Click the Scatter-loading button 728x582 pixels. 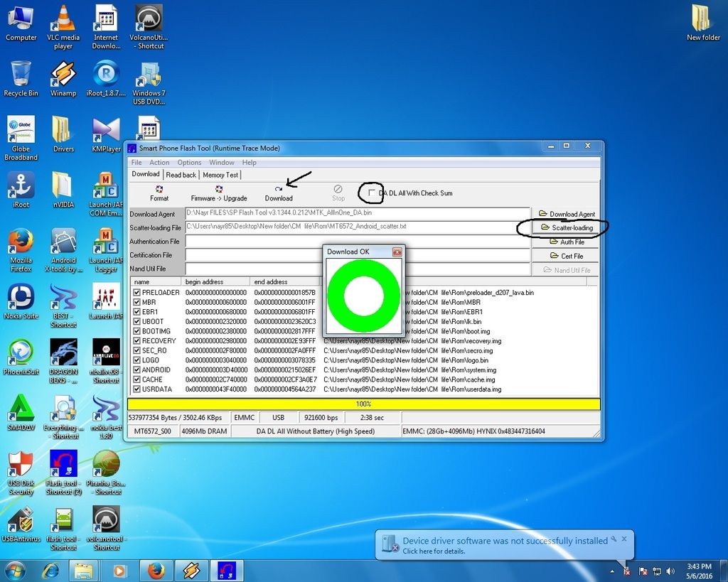pos(567,228)
